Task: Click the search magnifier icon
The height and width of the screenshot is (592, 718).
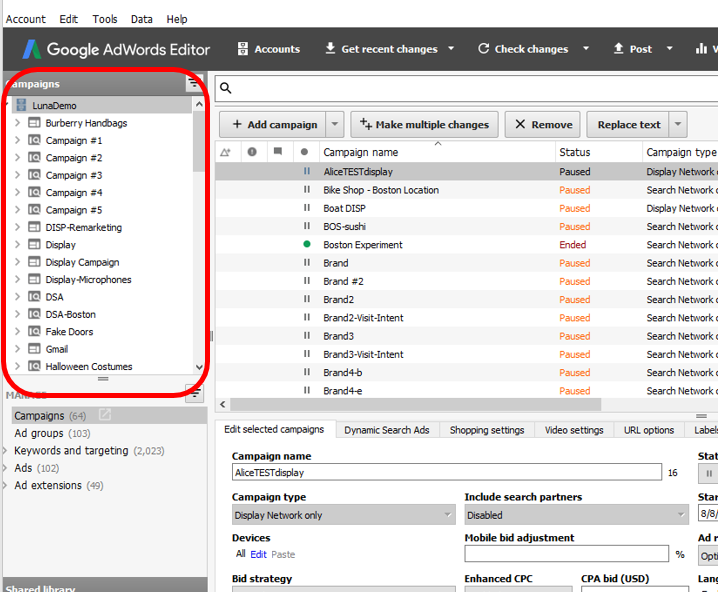Action: (x=225, y=87)
